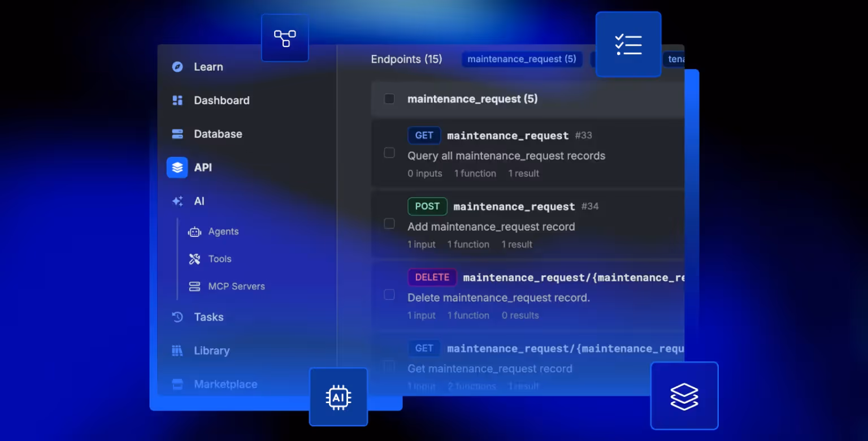This screenshot has width=868, height=441.
Task: Tick the checkbox for GET endpoint #33
Action: 389,153
